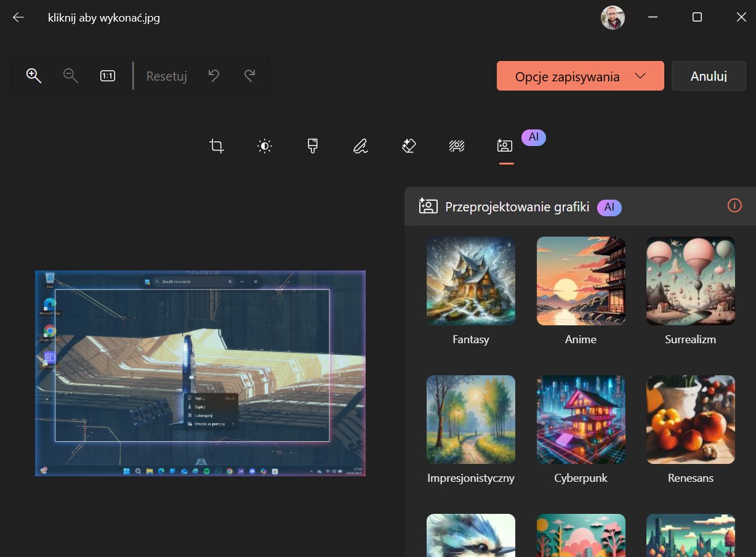This screenshot has height=557, width=756.
Task: Show image at actual size 1:1
Action: coord(108,76)
